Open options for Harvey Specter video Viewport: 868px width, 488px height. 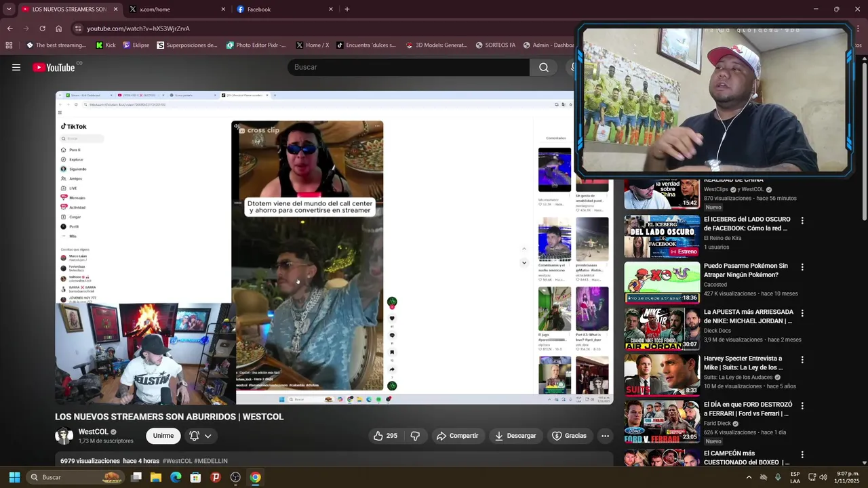[x=802, y=359]
